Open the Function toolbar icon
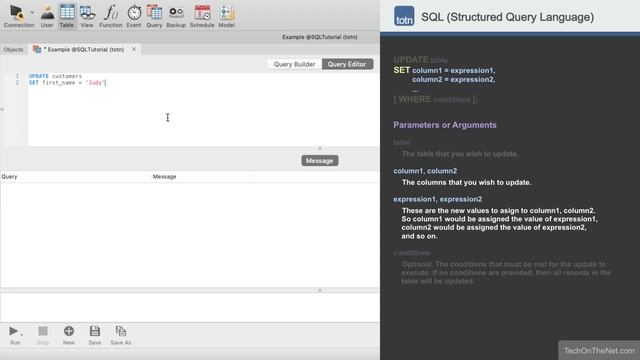640x360 pixels. tap(111, 16)
